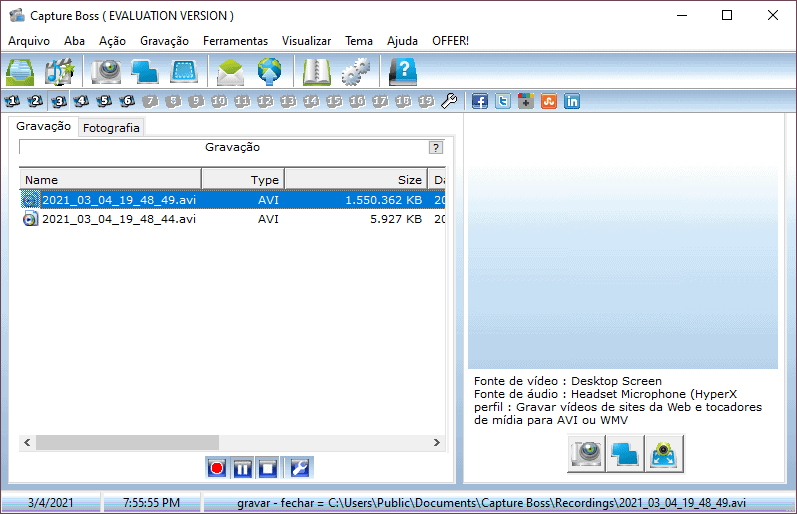Click the overlapping blue windows toolbar icon
This screenshot has height=514, width=797.
coord(145,71)
